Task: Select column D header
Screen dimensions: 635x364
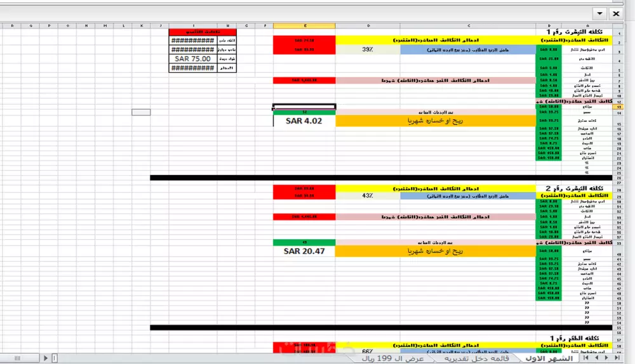Action: [x=368, y=25]
